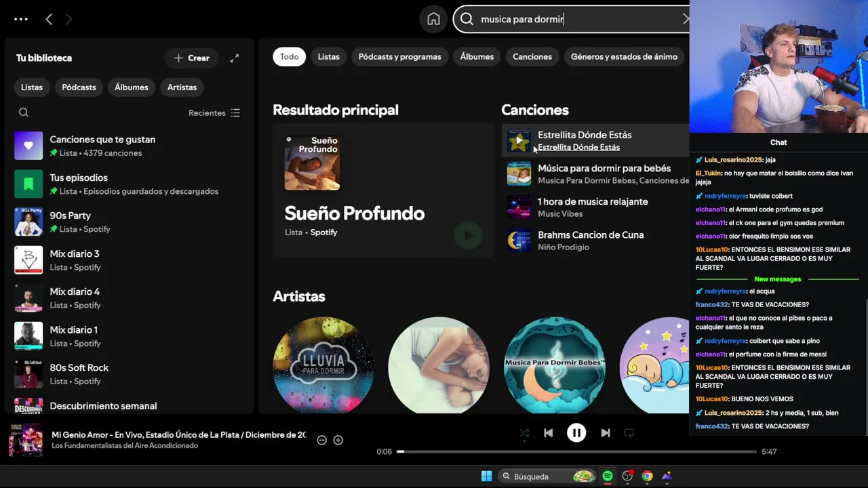The image size is (868, 488).
Task: Click the taskbar Búsqueda search box
Action: 548,476
